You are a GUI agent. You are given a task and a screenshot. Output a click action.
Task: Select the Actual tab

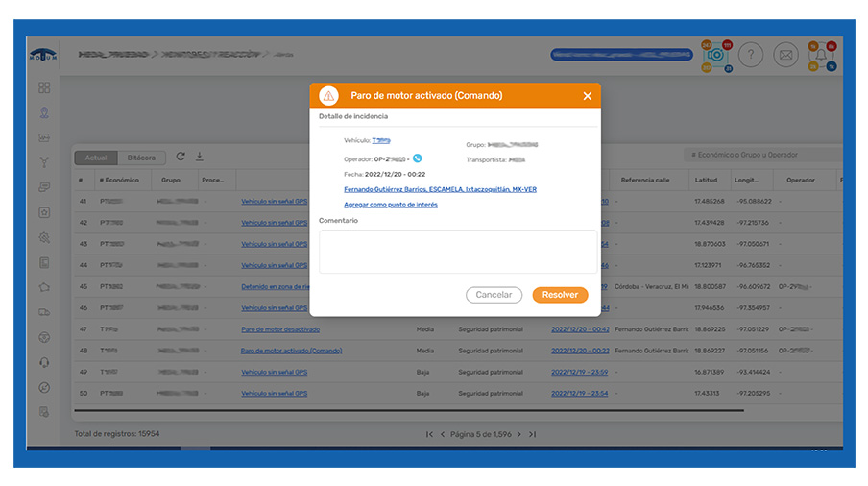tap(96, 157)
